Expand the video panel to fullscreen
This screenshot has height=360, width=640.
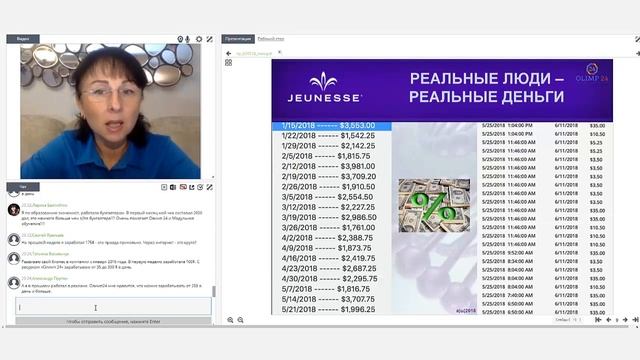pyautogui.click(x=209, y=39)
